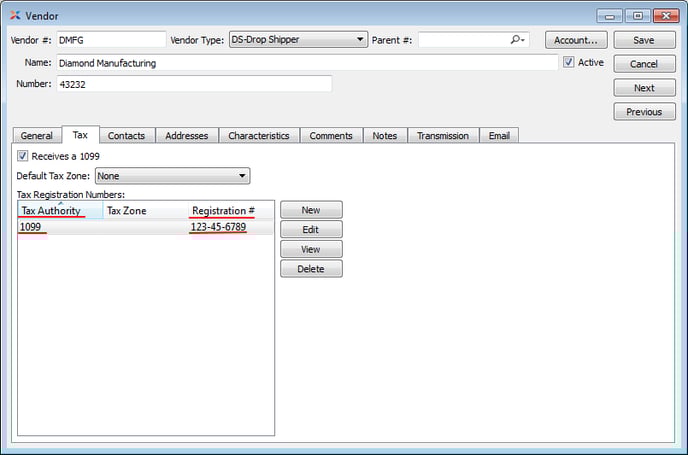Select the Tax tab
The image size is (688, 455).
[80, 135]
